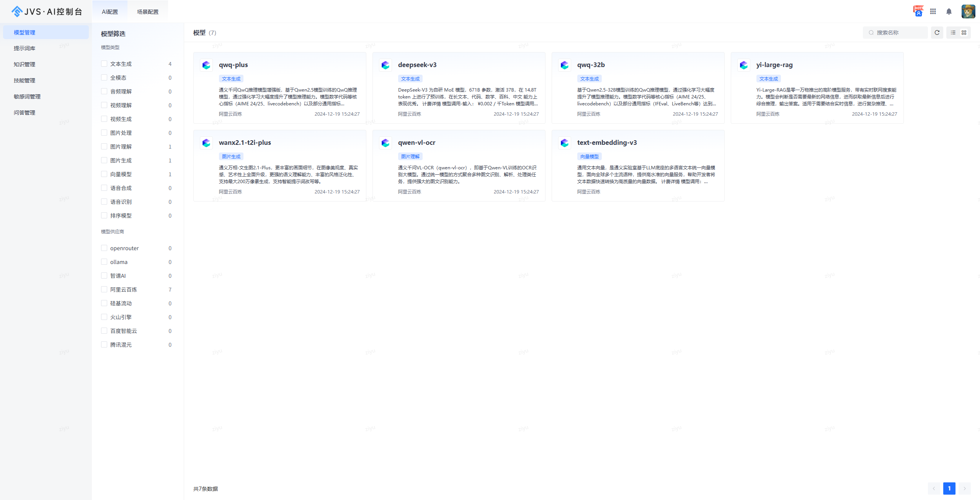Open the notification bell
The height and width of the screenshot is (500, 980).
pyautogui.click(x=949, y=11)
